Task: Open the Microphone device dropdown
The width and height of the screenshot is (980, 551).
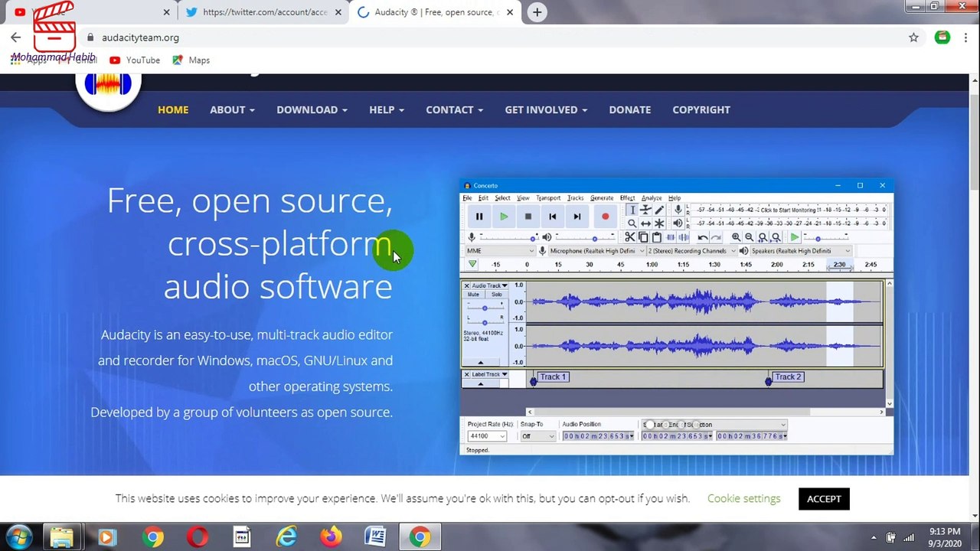Action: click(597, 251)
